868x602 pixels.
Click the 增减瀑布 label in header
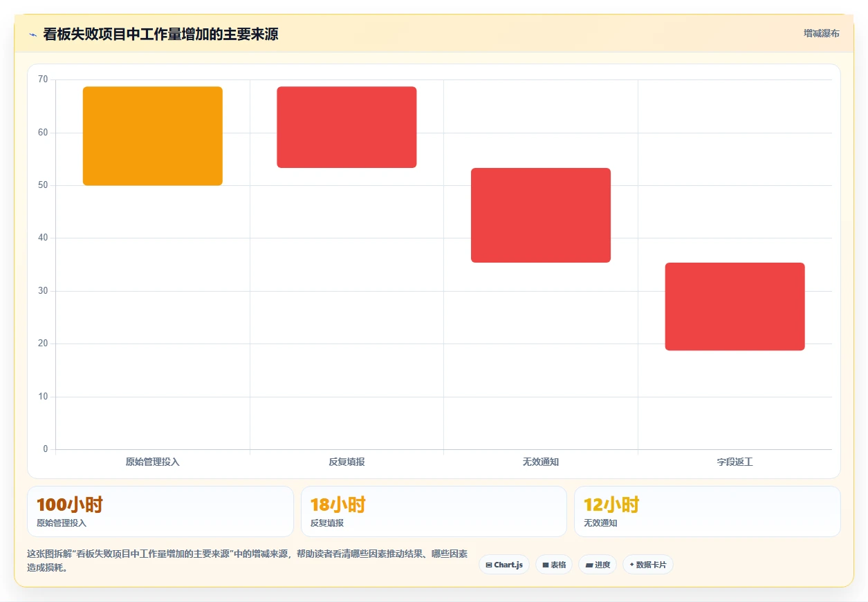tap(821, 33)
